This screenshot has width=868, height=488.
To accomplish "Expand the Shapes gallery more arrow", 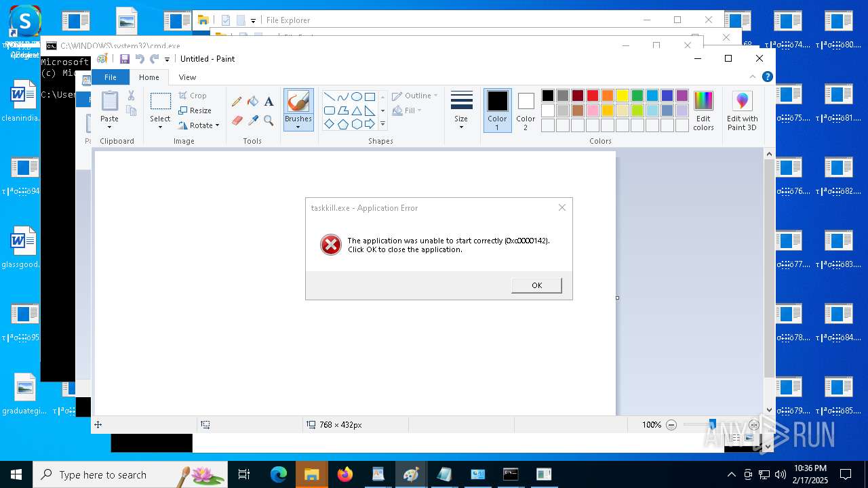I will tap(382, 124).
